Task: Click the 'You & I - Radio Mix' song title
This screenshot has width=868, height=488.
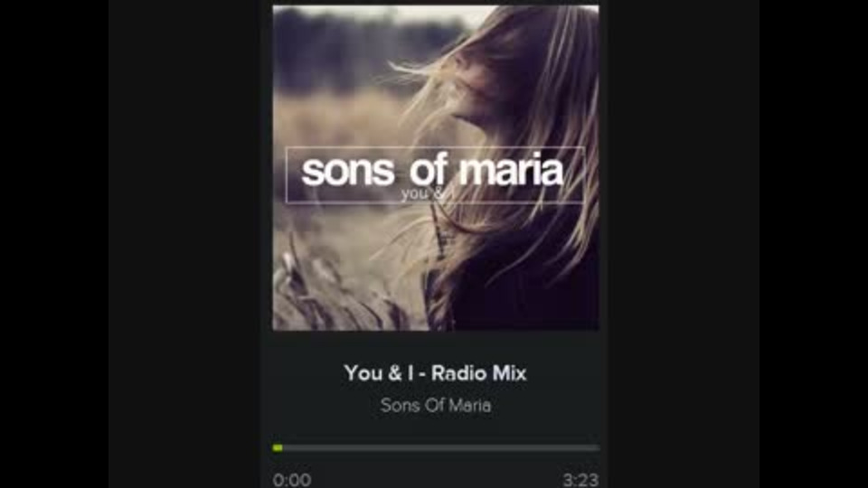Action: pos(435,373)
